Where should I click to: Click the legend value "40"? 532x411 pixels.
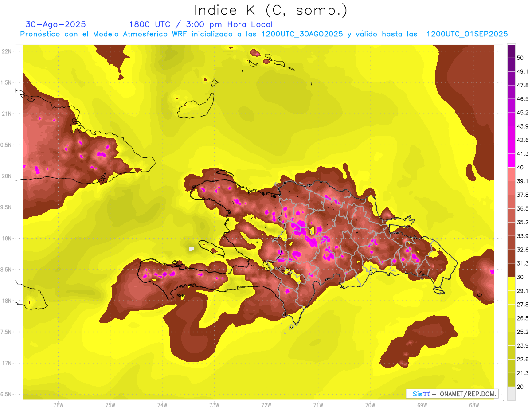click(521, 167)
